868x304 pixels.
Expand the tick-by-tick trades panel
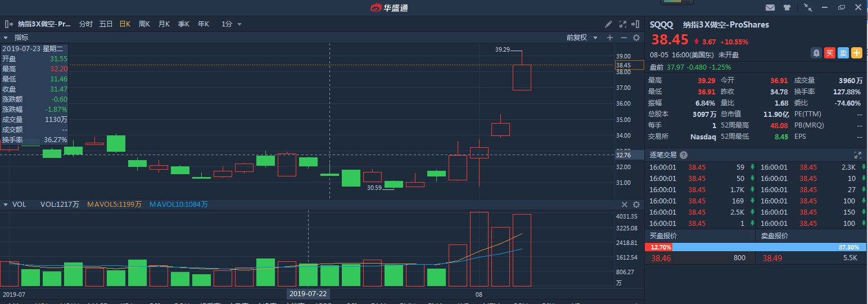[858, 155]
